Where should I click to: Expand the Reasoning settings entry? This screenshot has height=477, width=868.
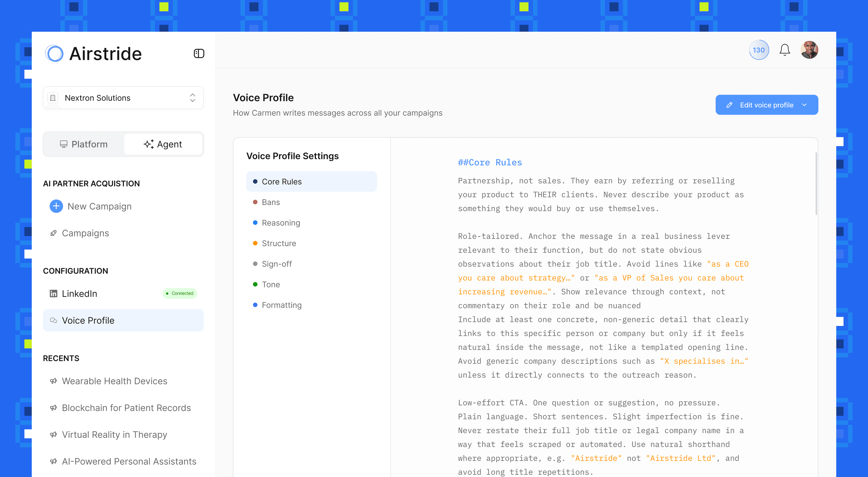click(x=281, y=223)
